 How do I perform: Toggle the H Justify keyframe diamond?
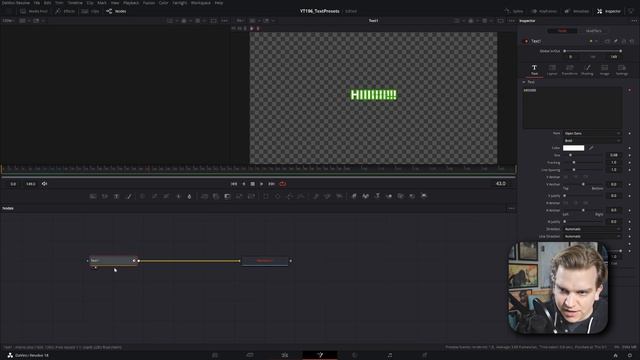pos(629,222)
